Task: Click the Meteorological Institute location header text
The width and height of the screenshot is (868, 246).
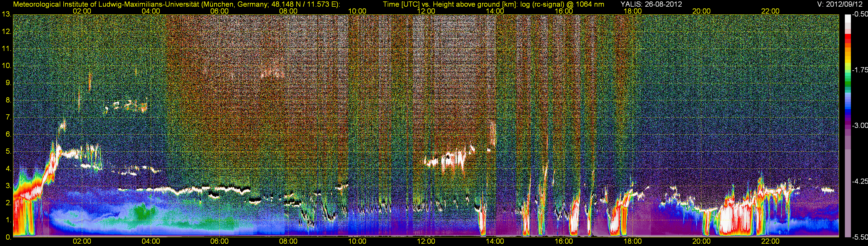Action: click(176, 4)
